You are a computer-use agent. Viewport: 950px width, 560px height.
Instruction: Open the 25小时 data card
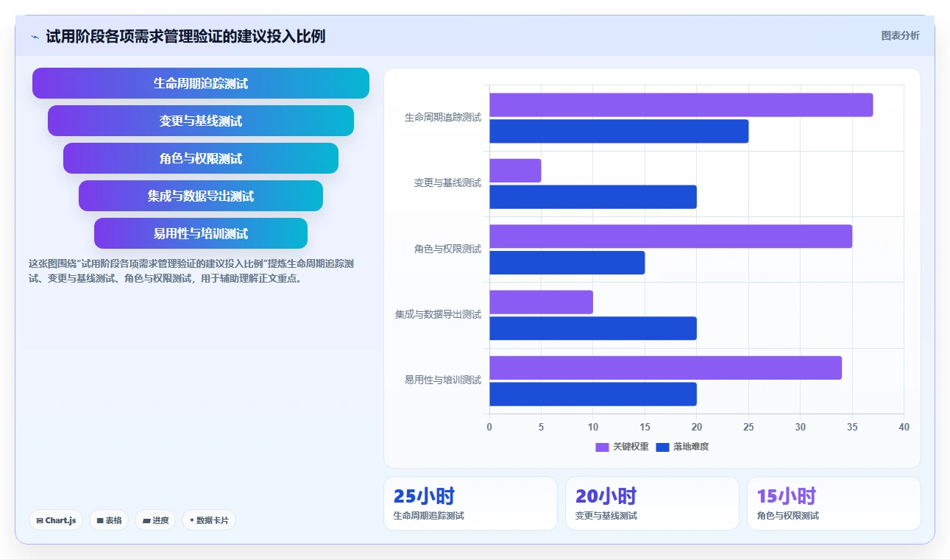coord(470,503)
